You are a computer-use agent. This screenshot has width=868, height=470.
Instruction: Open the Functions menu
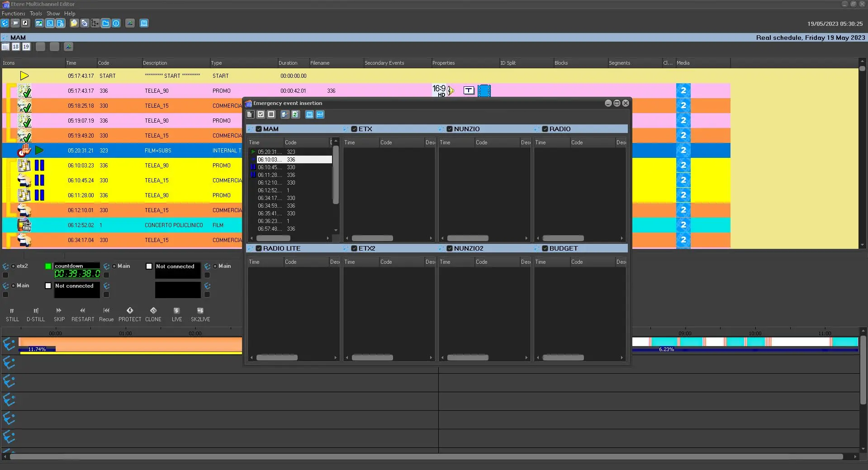click(x=14, y=14)
